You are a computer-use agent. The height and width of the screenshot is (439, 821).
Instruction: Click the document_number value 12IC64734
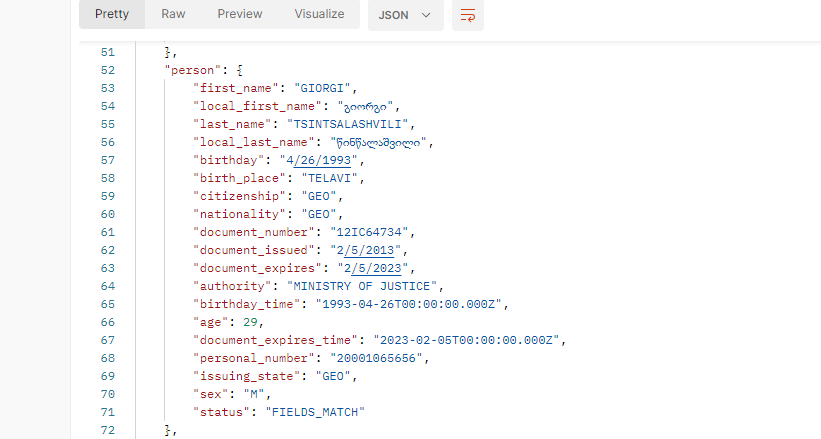pyautogui.click(x=369, y=232)
